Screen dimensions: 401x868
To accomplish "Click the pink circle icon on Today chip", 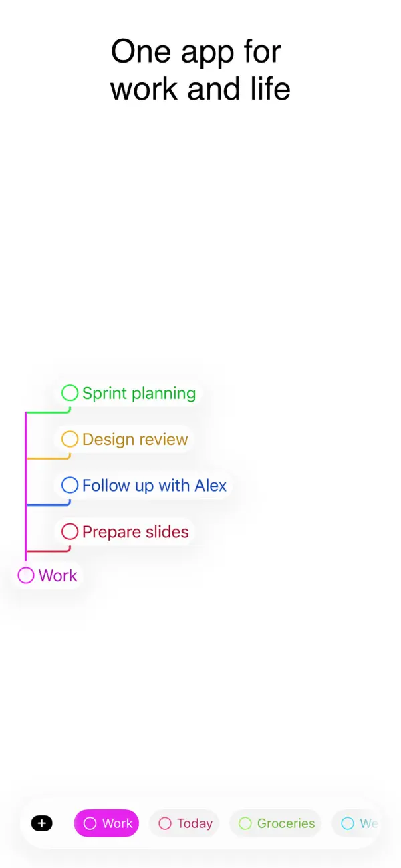I will click(165, 823).
